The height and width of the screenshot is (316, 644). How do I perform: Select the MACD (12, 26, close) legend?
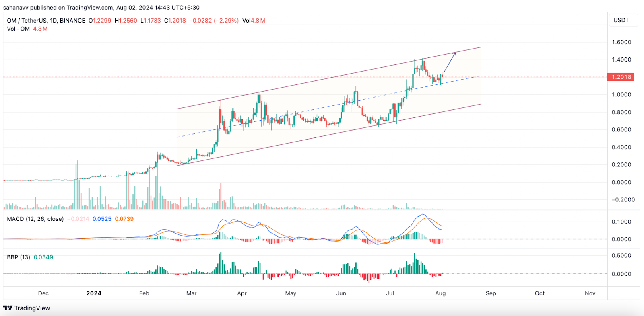(35, 219)
